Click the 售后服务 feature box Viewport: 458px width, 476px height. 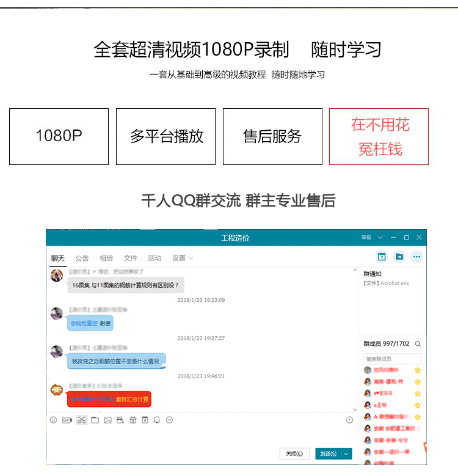pyautogui.click(x=272, y=137)
